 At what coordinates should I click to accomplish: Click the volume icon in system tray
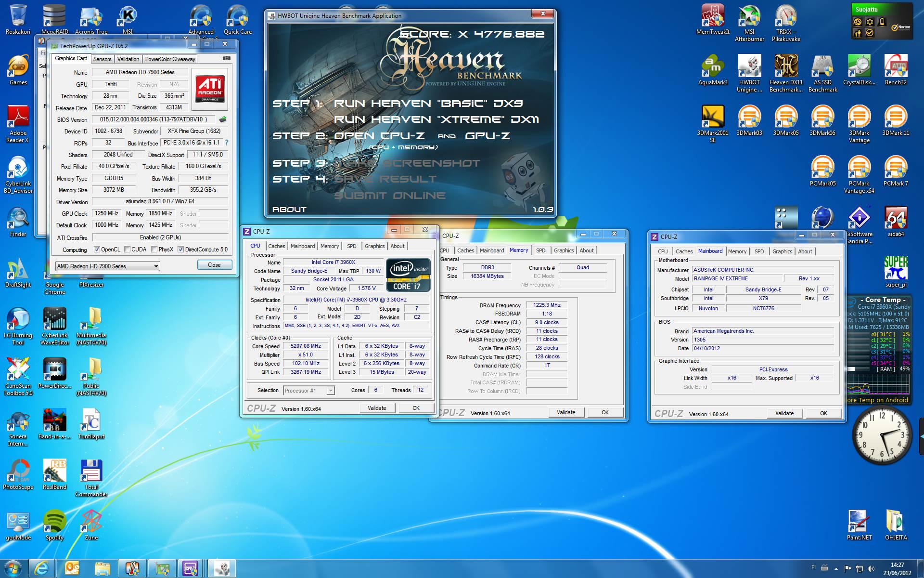tap(871, 568)
